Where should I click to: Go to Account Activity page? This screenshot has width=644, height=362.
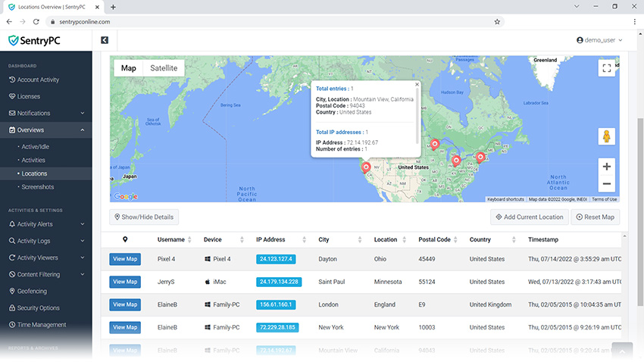(38, 80)
